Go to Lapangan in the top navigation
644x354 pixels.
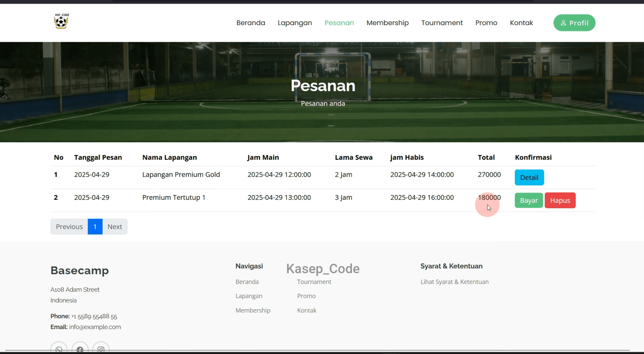tap(295, 23)
